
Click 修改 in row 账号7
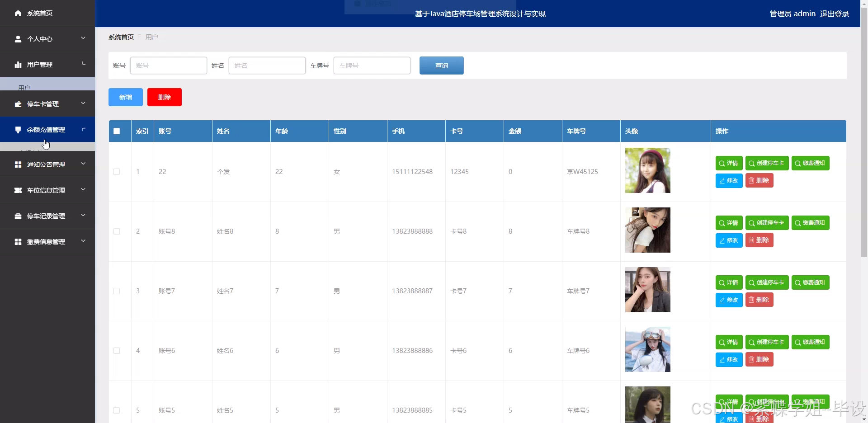[x=729, y=300]
